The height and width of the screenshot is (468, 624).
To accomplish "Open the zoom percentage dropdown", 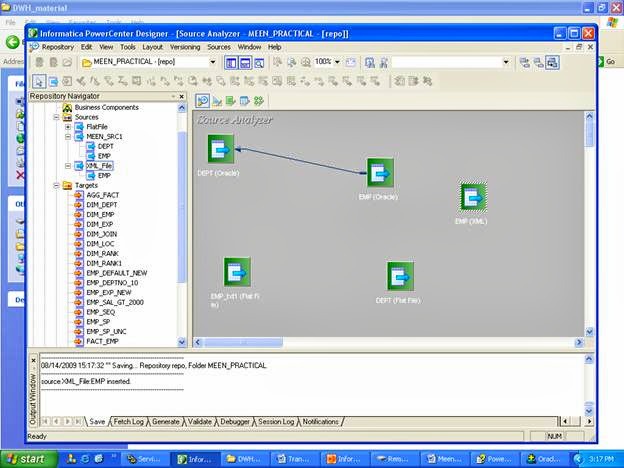I will pos(337,62).
